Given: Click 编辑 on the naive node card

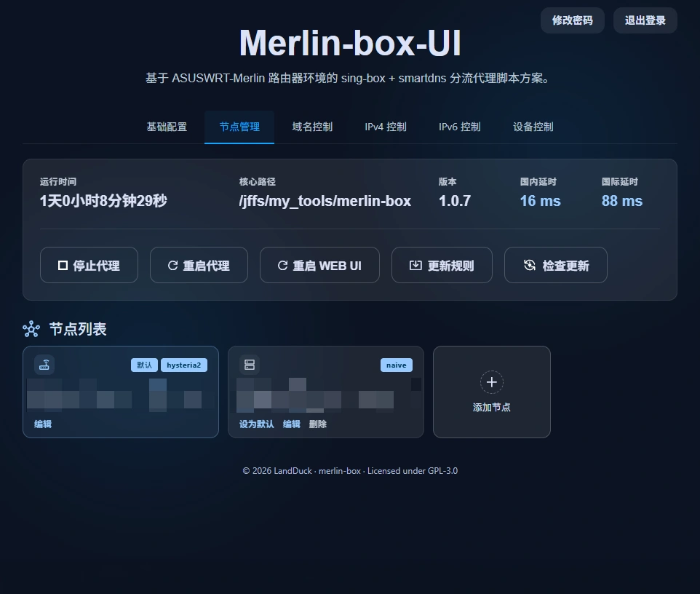Looking at the screenshot, I should point(292,424).
